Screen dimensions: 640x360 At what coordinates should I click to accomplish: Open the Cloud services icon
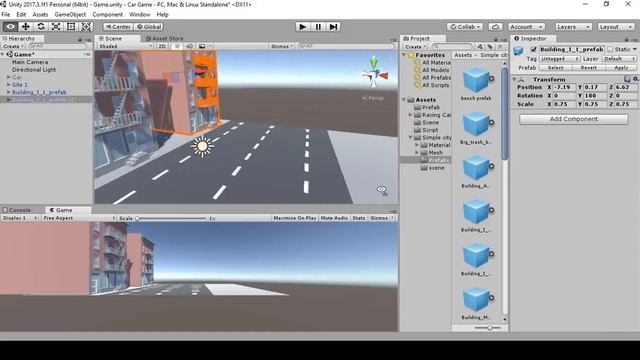496,27
